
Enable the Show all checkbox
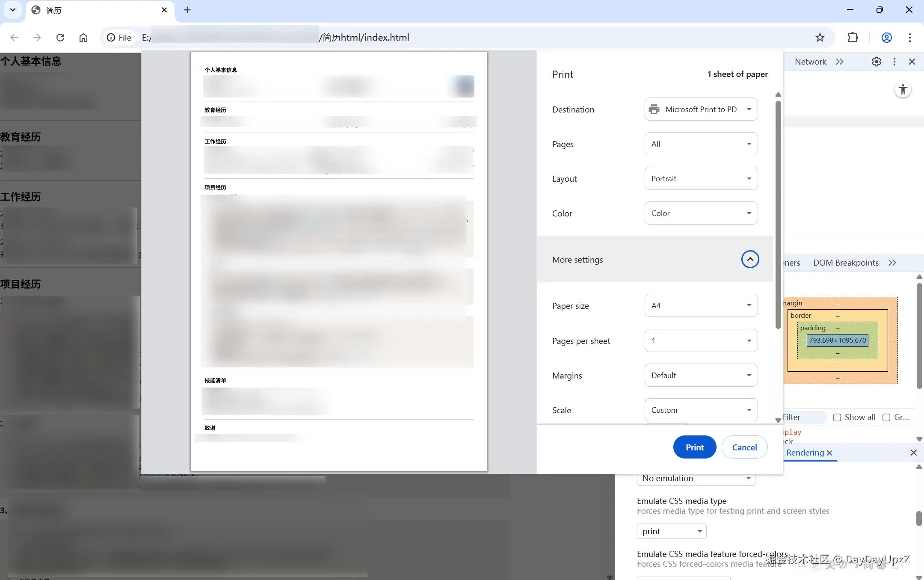(x=837, y=417)
